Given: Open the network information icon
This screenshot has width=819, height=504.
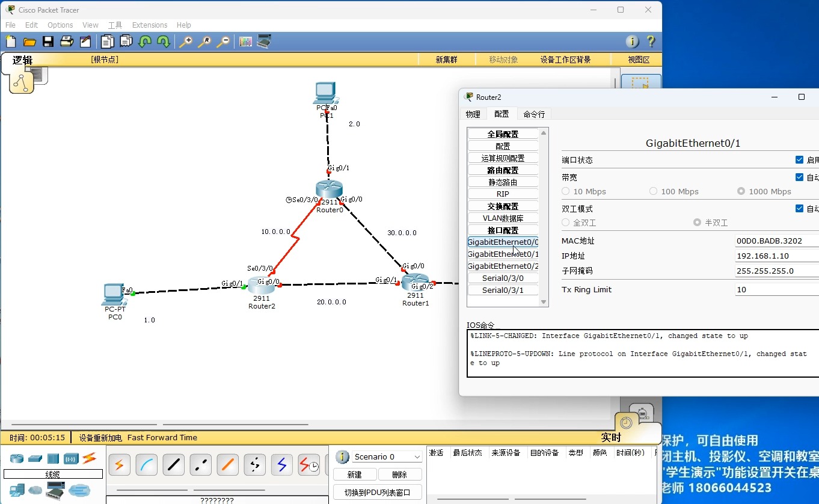Looking at the screenshot, I should point(632,41).
